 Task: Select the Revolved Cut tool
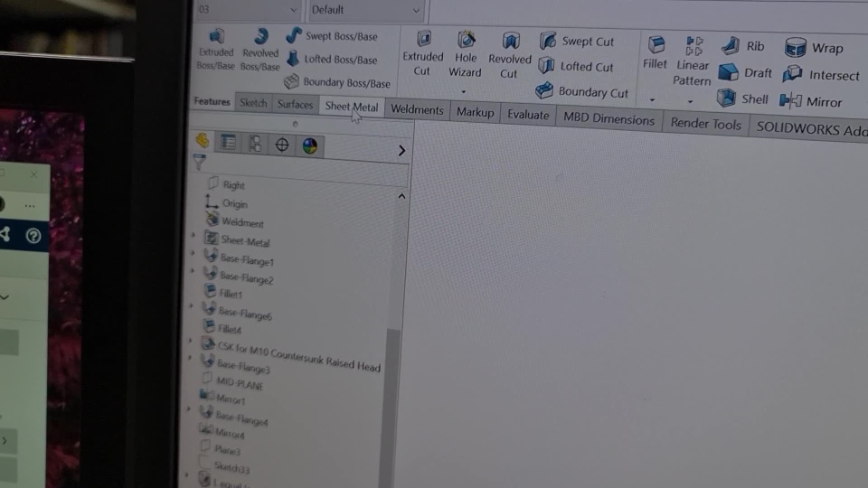coord(509,56)
